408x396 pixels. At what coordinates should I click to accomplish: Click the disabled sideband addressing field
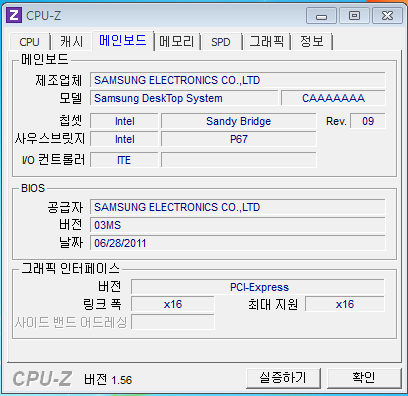tap(173, 322)
